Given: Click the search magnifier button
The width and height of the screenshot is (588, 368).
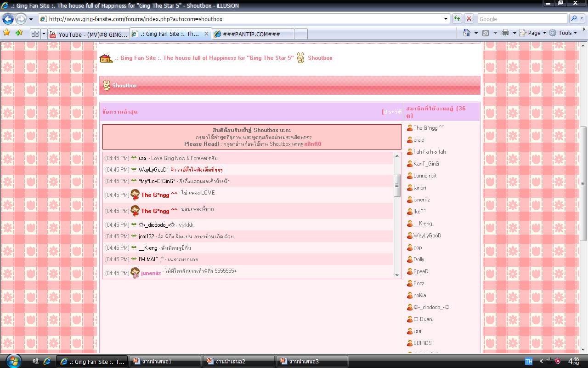Looking at the screenshot, I should coord(573,19).
